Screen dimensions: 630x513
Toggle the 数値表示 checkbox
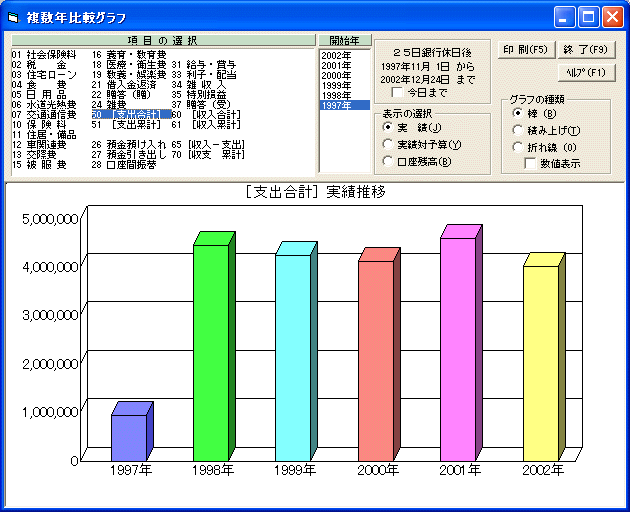click(x=531, y=163)
